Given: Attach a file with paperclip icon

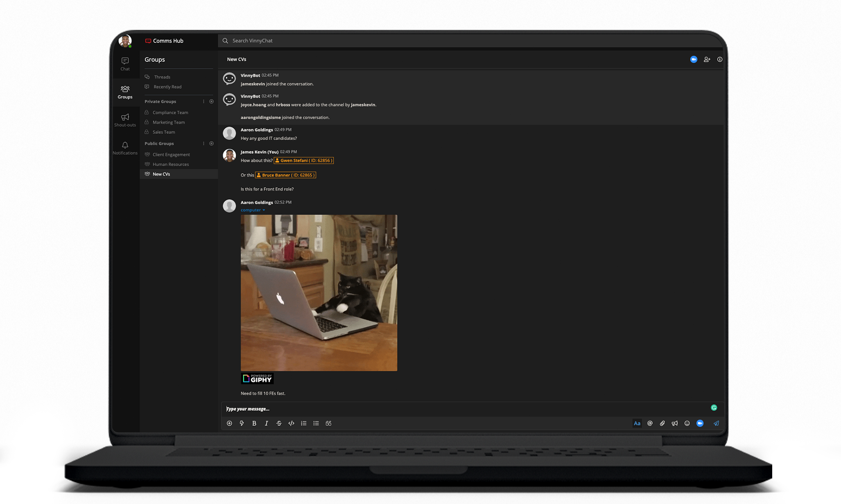Looking at the screenshot, I should click(662, 423).
